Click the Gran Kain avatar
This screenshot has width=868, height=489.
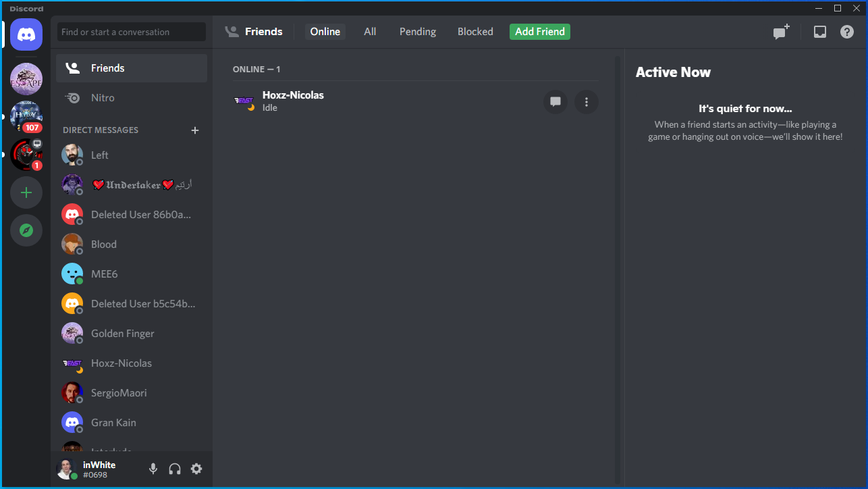(72, 422)
